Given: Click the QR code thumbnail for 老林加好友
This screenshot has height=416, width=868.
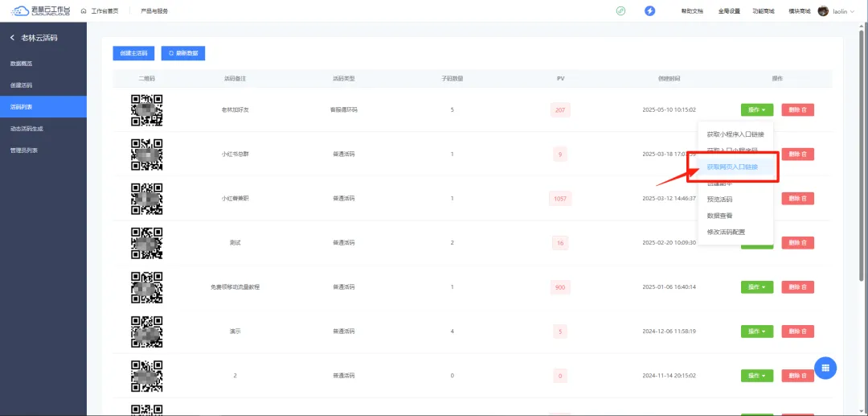Looking at the screenshot, I should click(147, 109).
